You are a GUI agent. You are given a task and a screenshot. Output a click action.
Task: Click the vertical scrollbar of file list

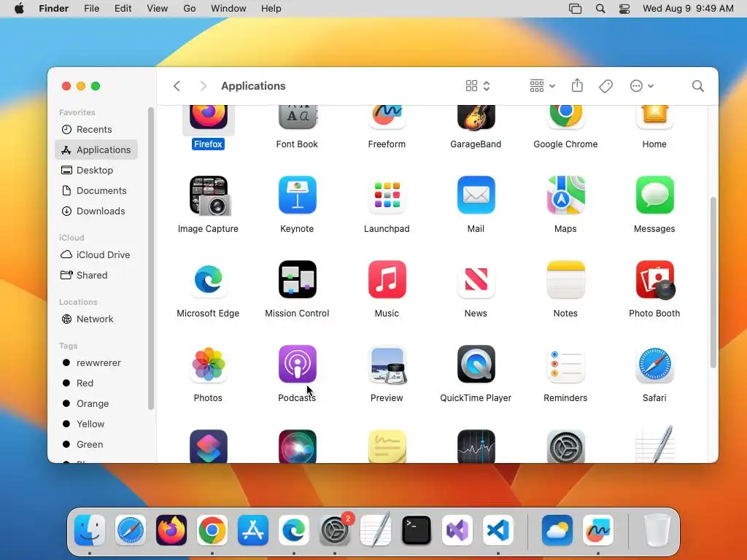coord(713,282)
